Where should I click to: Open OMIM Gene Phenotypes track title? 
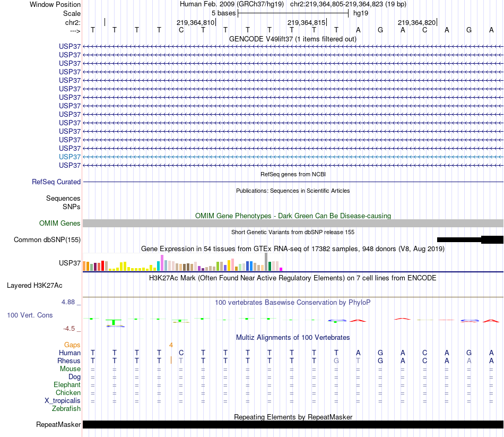(x=293, y=216)
